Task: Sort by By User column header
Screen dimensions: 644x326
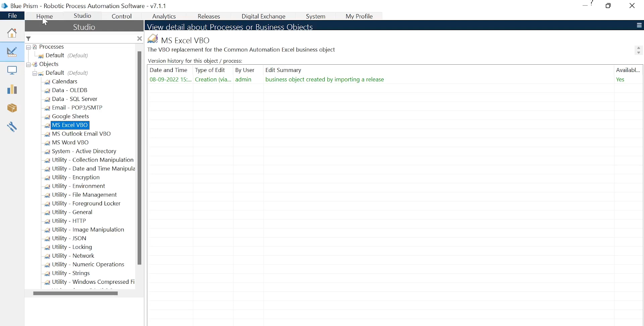Action: pos(248,70)
